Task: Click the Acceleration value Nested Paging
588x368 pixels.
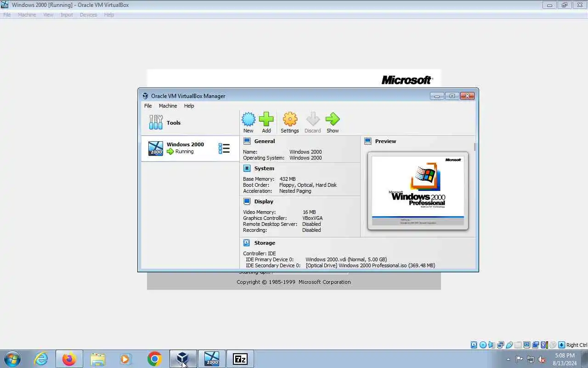Action: click(295, 191)
